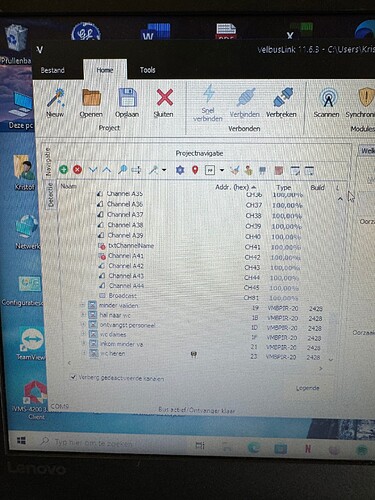
Task: Open dropdown arrow next to tools icon
Action: [164, 170]
